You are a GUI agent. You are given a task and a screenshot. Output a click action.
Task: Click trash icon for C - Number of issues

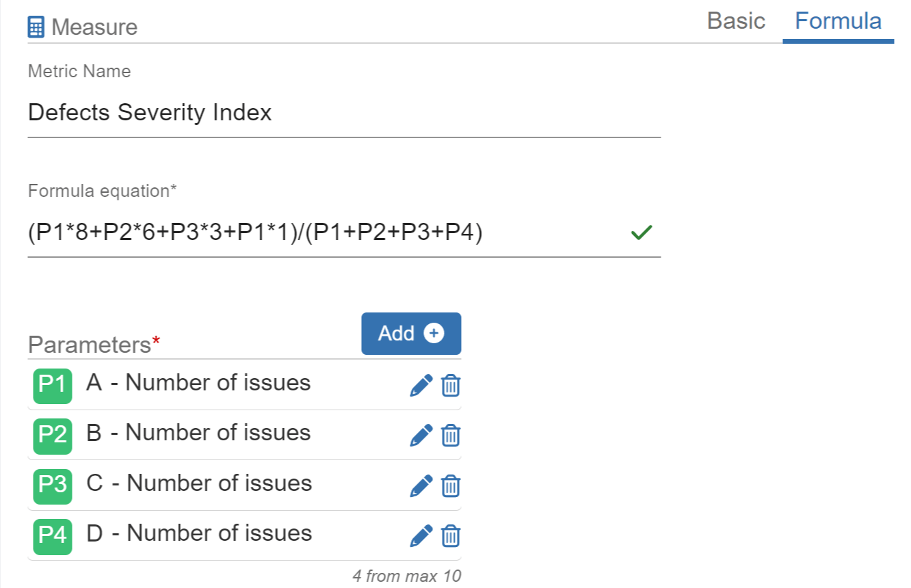450,486
